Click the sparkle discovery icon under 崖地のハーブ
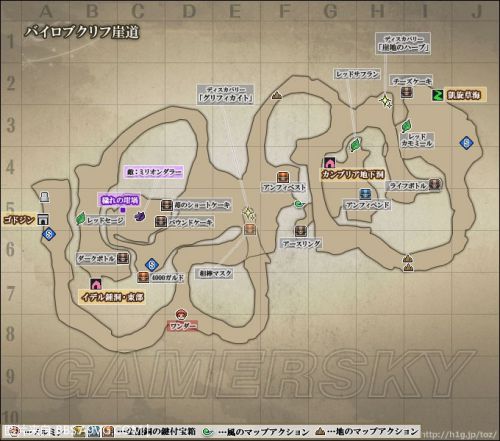 click(386, 101)
